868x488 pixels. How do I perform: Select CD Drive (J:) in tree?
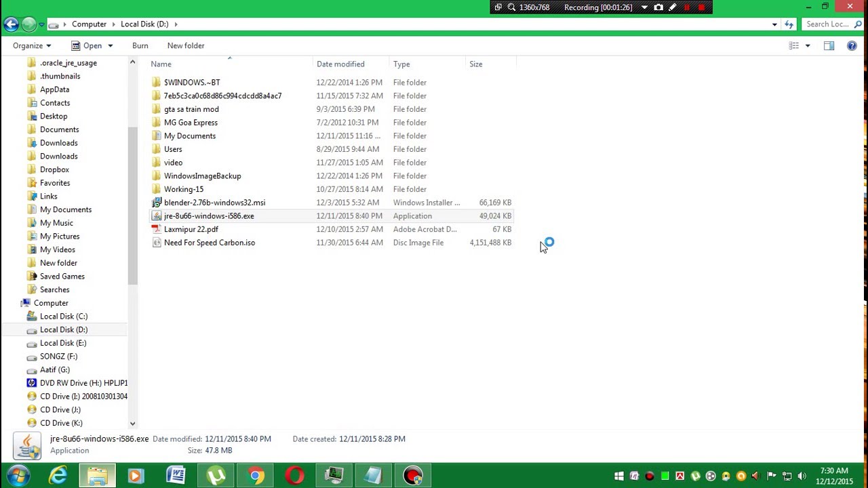(60, 410)
